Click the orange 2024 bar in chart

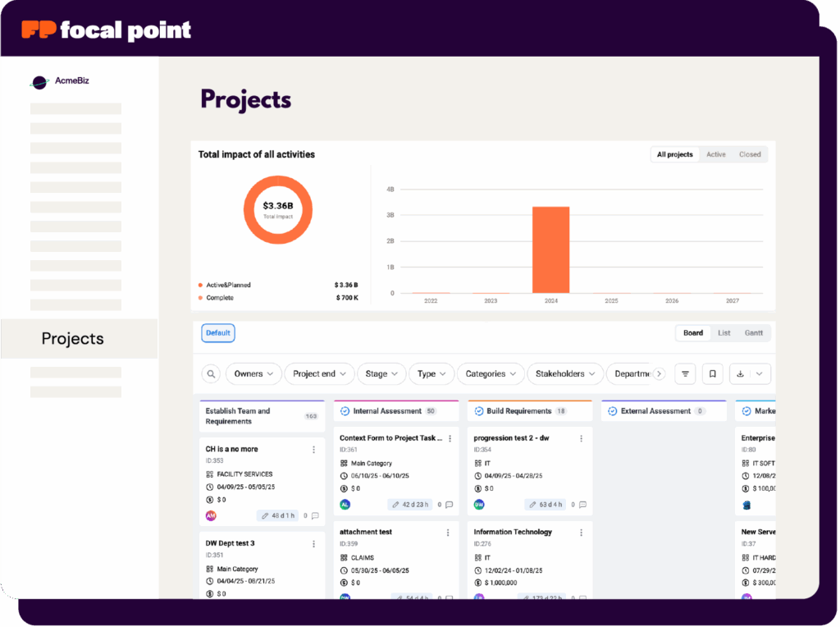pyautogui.click(x=550, y=249)
